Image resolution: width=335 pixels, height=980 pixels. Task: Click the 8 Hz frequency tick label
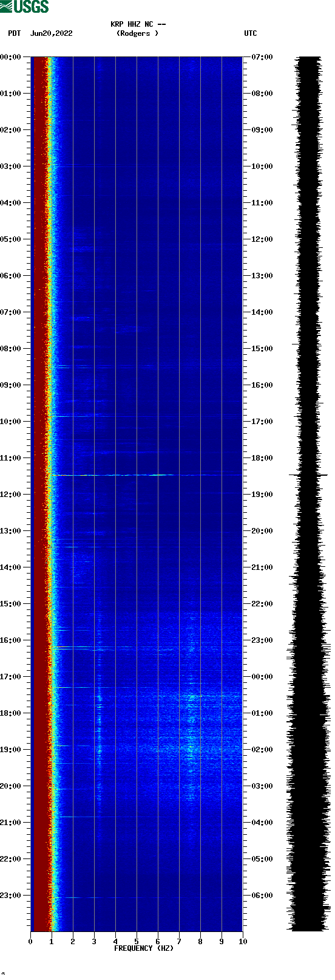pos(200,942)
